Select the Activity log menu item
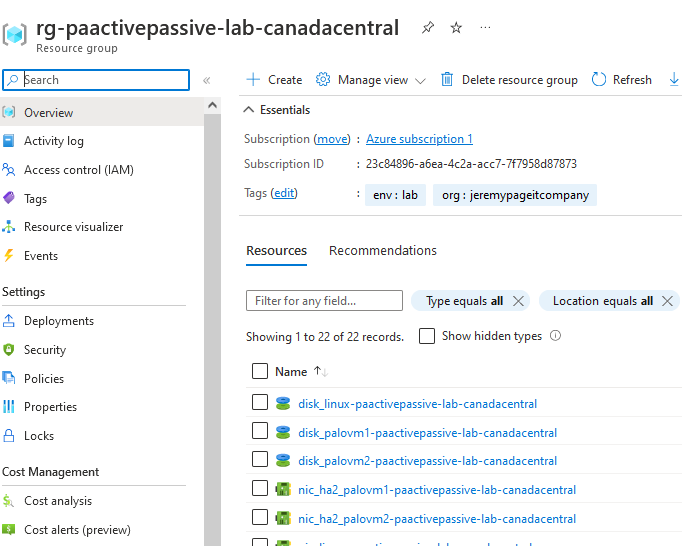 click(x=53, y=142)
